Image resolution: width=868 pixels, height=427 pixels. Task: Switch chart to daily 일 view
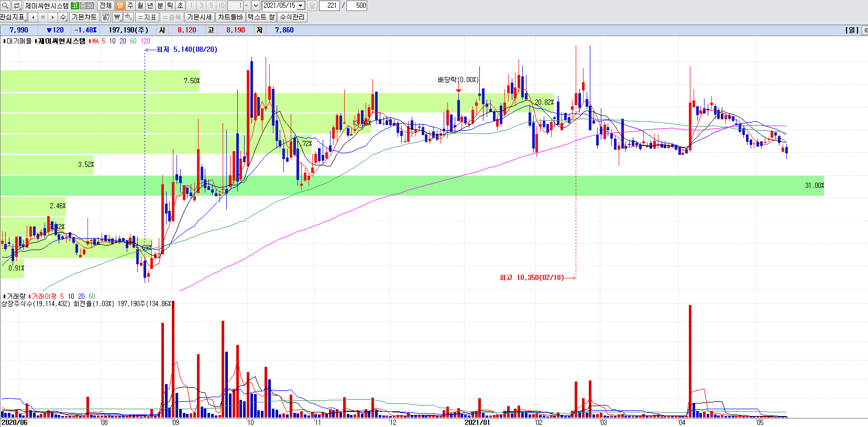click(x=120, y=5)
